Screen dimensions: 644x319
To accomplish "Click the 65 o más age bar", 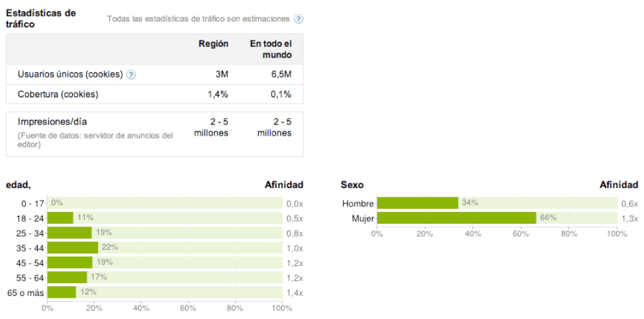I will point(62,292).
